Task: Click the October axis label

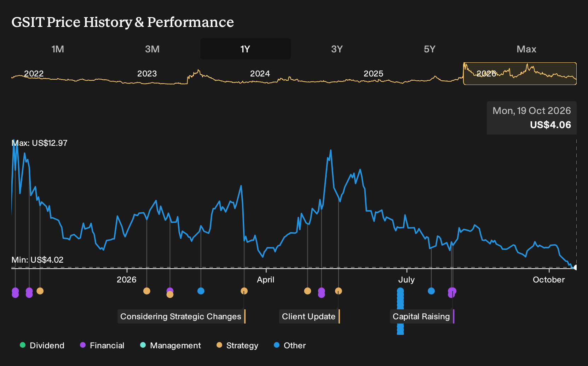Action: [549, 280]
